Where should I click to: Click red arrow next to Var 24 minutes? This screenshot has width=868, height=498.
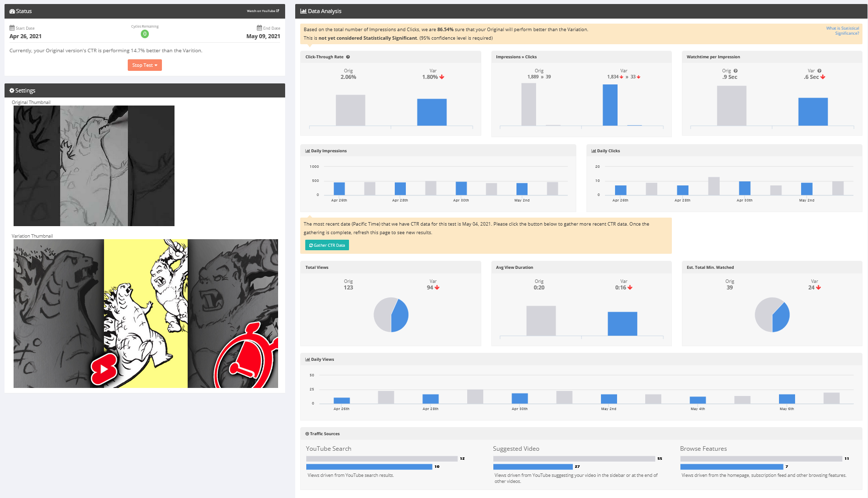pyautogui.click(x=819, y=287)
